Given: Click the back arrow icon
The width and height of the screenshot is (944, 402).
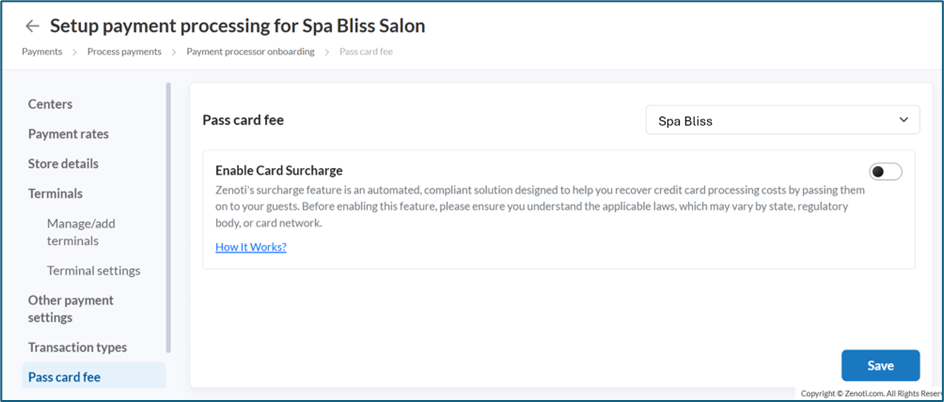Looking at the screenshot, I should [x=33, y=25].
